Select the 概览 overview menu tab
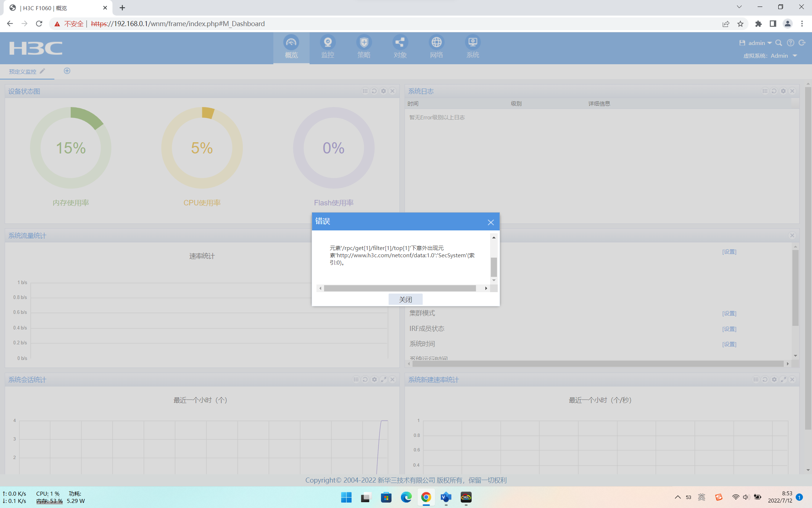The image size is (812, 508). pos(291,48)
